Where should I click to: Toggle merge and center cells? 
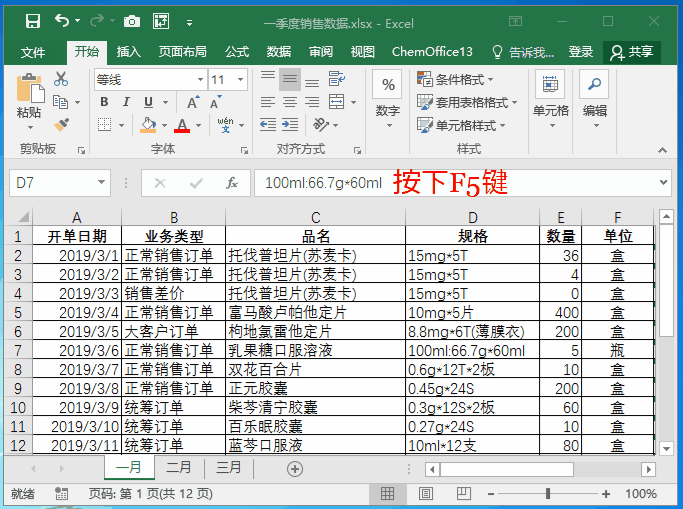click(337, 102)
